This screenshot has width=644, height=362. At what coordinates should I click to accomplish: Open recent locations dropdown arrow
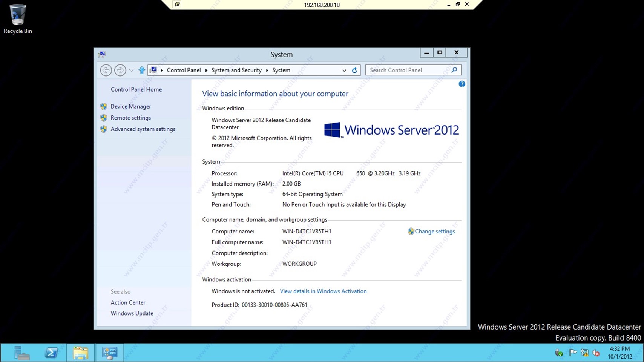(x=131, y=70)
